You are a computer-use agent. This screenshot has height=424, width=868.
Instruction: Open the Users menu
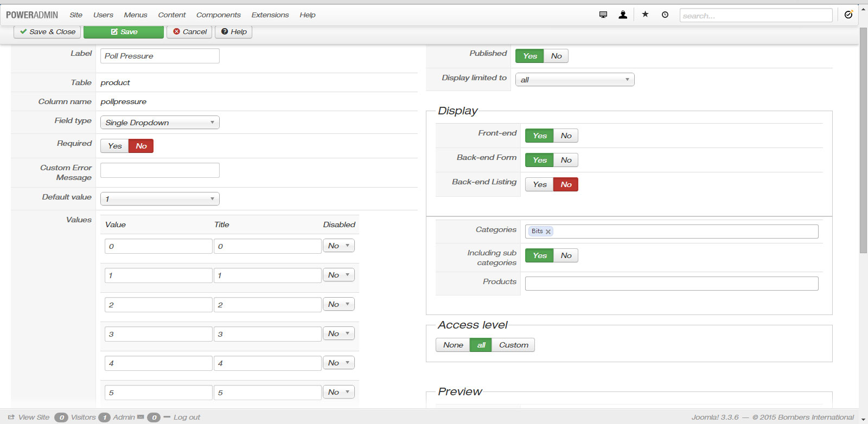pos(103,15)
